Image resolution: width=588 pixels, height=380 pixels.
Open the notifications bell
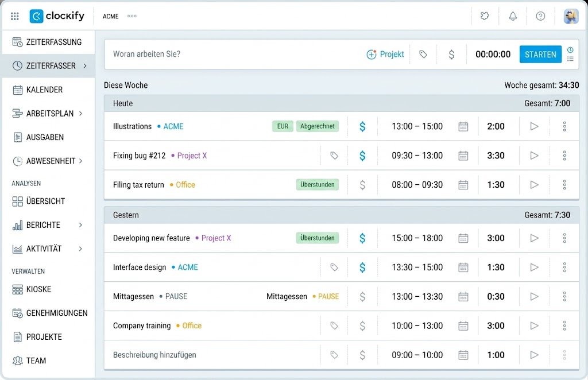click(x=513, y=16)
